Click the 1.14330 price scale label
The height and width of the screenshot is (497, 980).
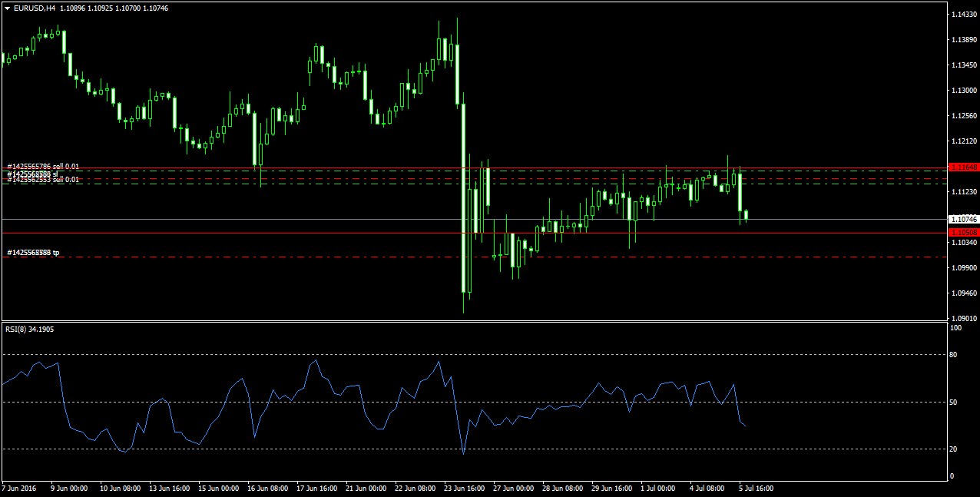point(963,15)
